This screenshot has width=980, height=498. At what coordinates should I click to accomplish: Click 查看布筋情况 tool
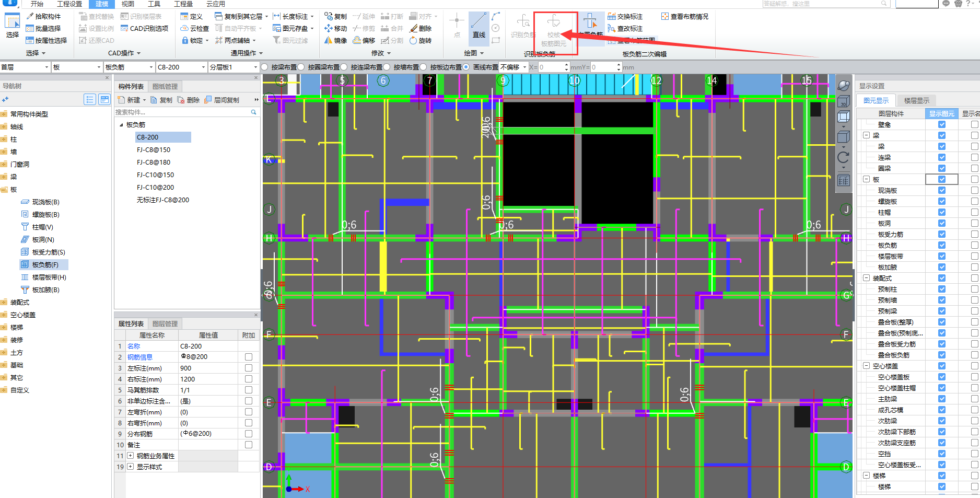(685, 17)
